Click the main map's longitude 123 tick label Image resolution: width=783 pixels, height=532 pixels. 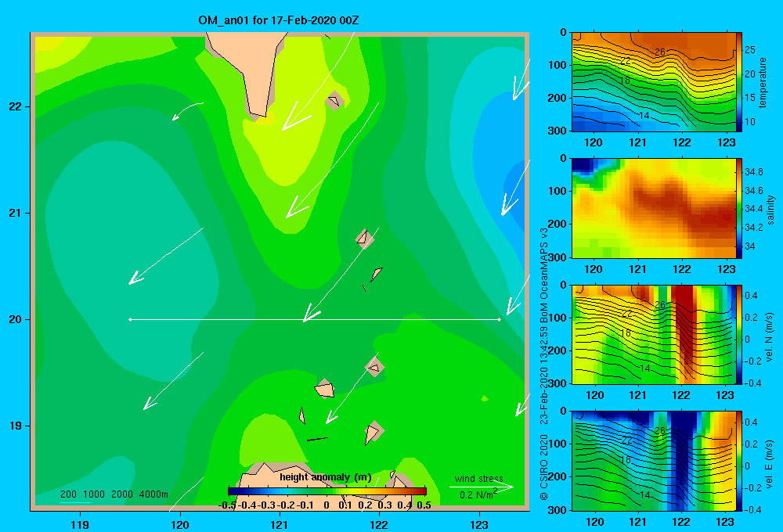click(479, 525)
